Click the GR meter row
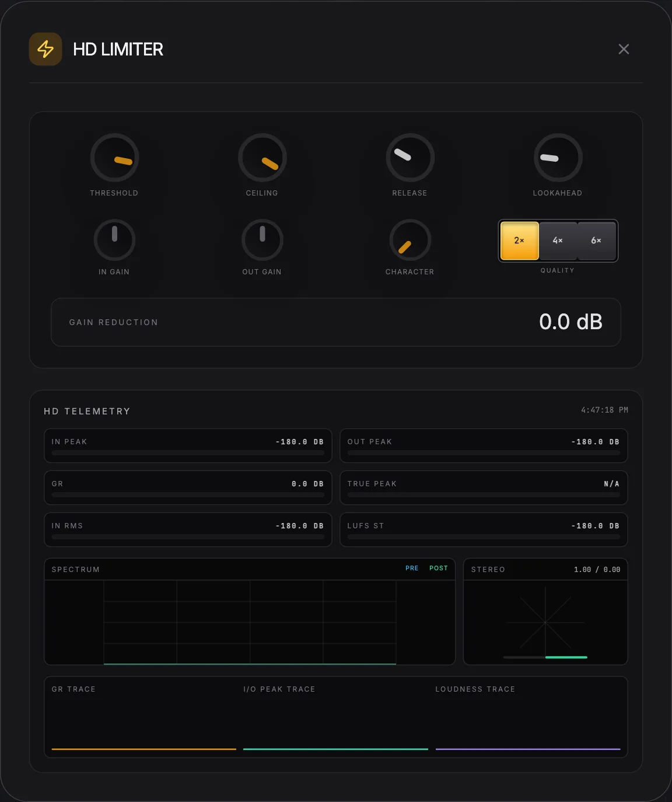672x802 pixels. click(x=188, y=488)
